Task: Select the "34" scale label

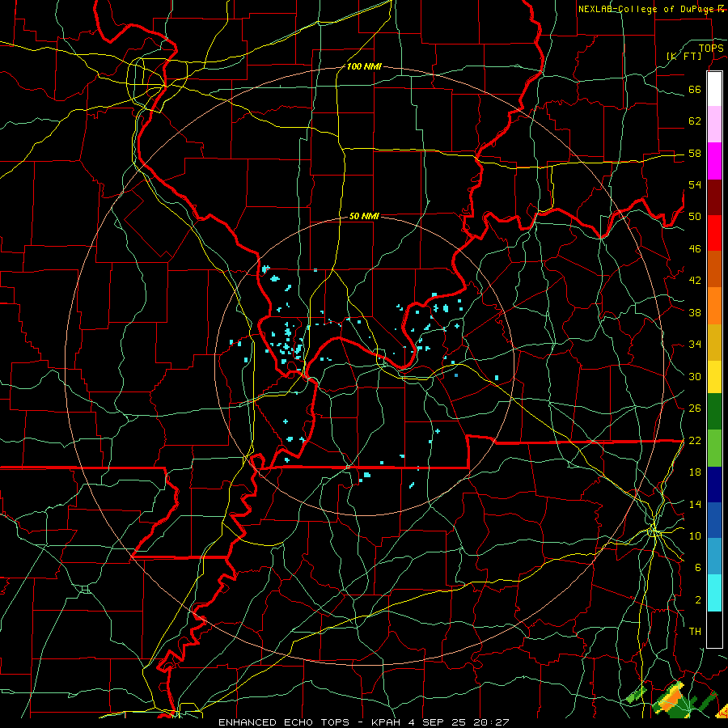Action: pos(695,344)
